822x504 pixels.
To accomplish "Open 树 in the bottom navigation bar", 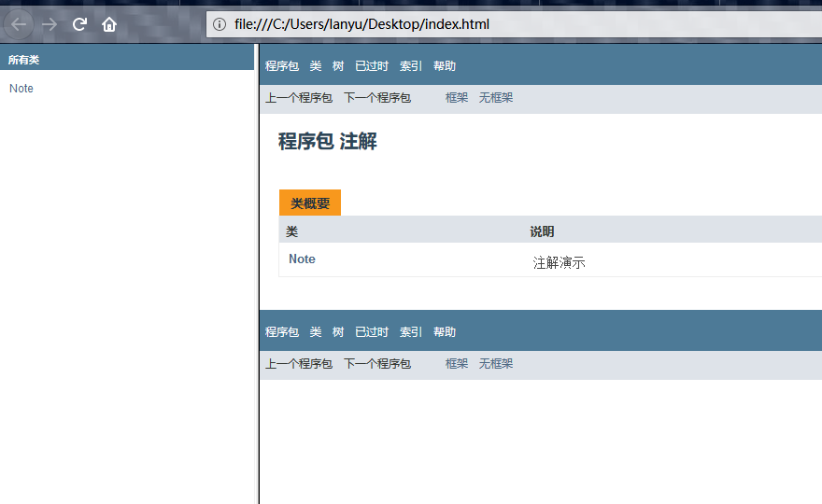I will click(338, 332).
